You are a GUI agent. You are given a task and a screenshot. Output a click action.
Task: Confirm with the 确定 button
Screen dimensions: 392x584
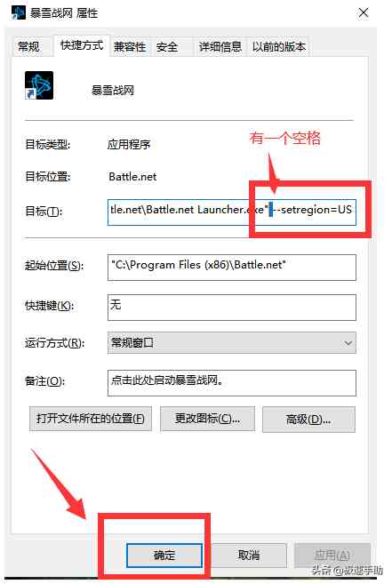tap(164, 556)
